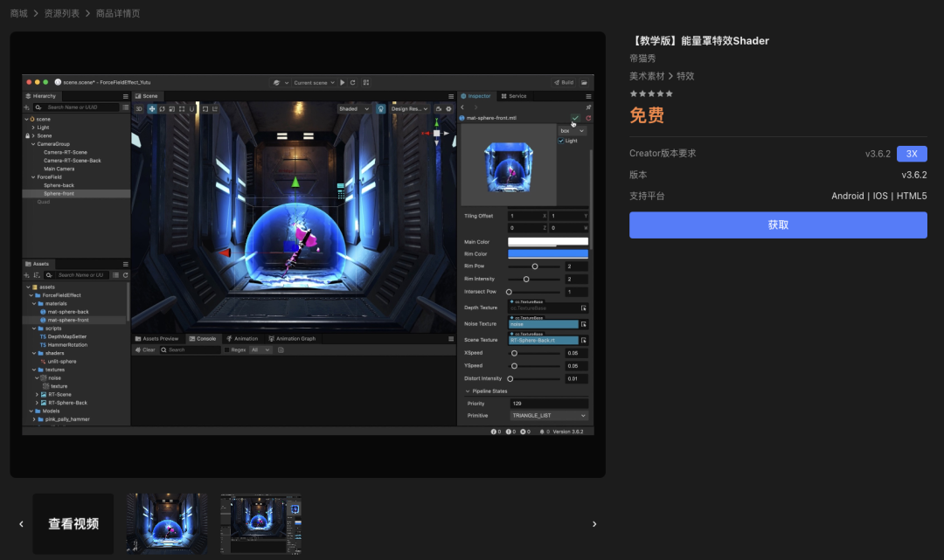Open the TRIANGLE_LIST primitive dropdown
The image size is (944, 560).
point(549,416)
